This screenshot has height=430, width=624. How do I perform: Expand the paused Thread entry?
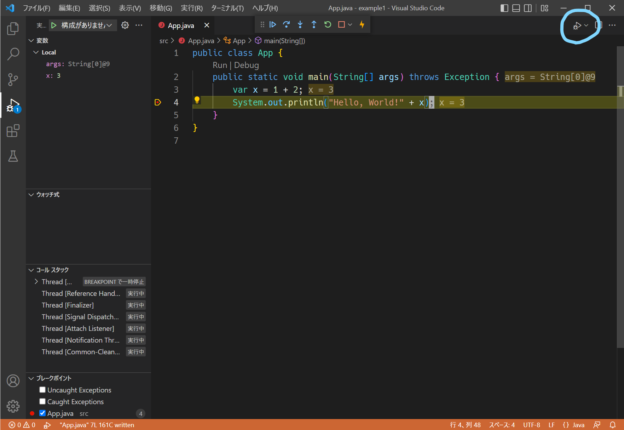tap(36, 282)
